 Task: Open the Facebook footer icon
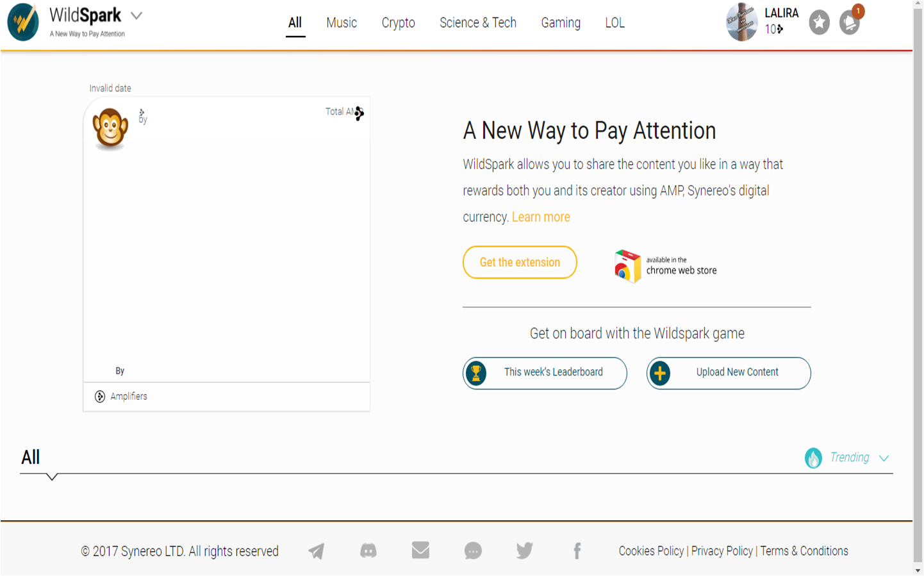coord(577,551)
